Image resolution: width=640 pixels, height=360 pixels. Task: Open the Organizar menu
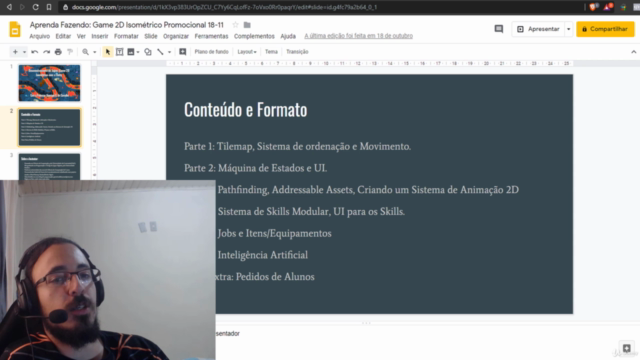pyautogui.click(x=176, y=36)
